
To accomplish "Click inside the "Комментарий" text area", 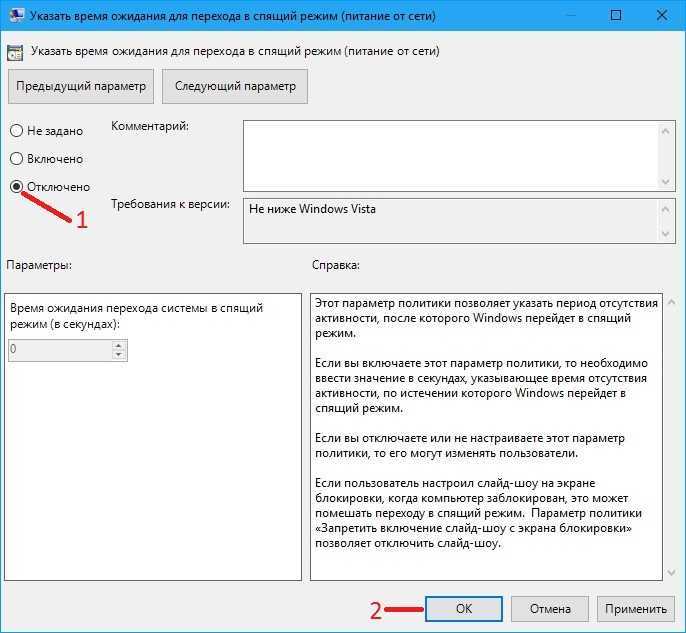I will [451, 156].
